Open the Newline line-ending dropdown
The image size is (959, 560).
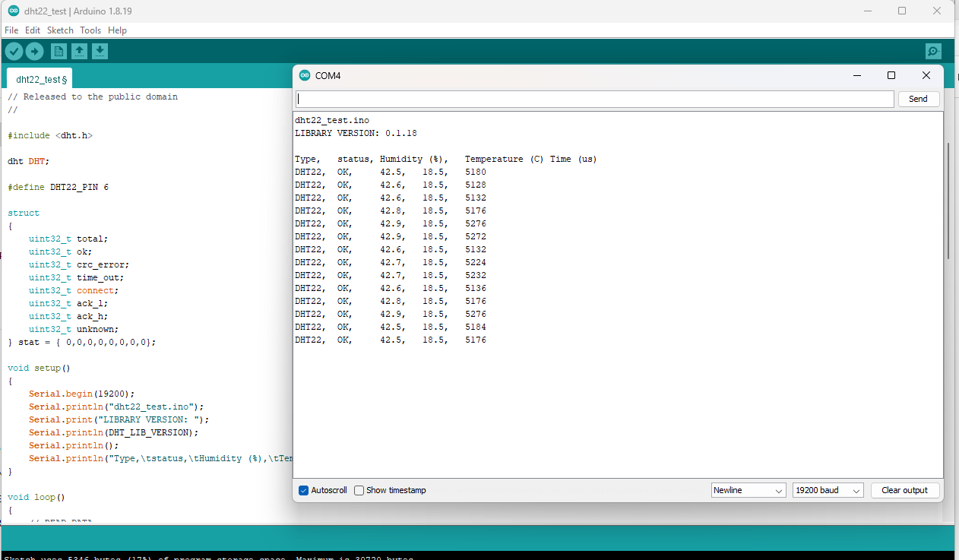click(x=749, y=490)
